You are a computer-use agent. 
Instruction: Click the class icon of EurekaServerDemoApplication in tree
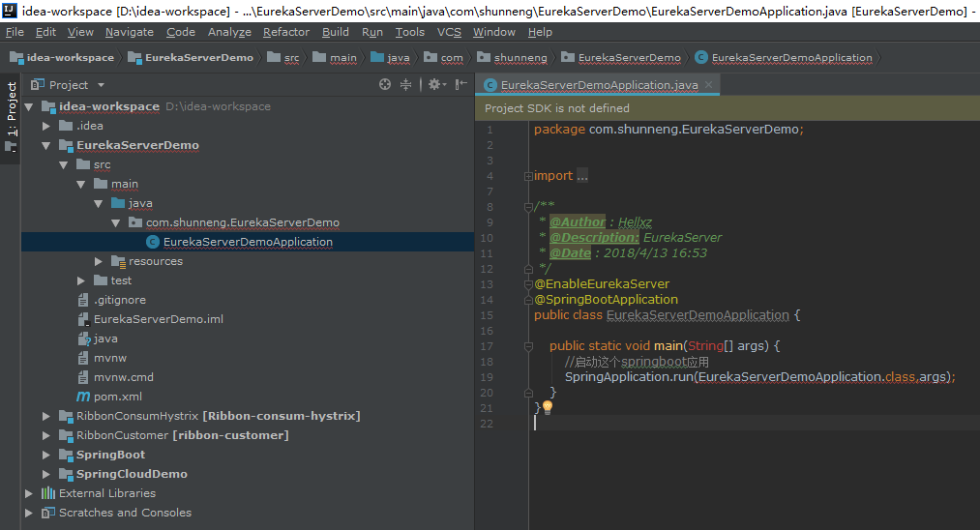click(x=153, y=242)
